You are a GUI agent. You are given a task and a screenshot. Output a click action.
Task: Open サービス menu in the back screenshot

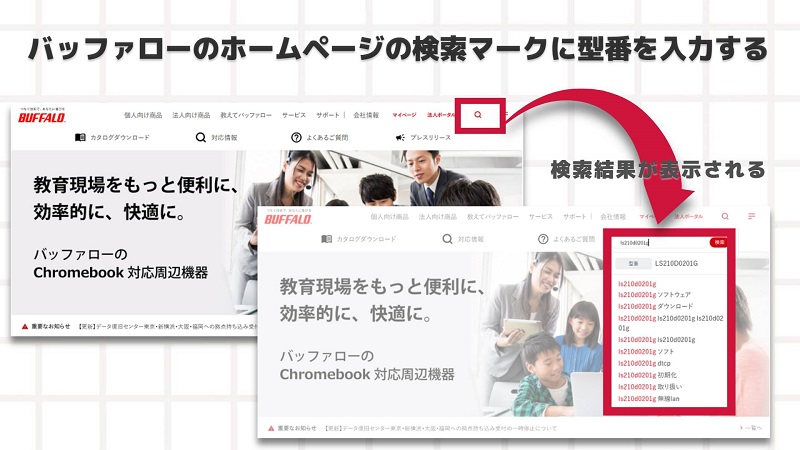click(x=294, y=115)
